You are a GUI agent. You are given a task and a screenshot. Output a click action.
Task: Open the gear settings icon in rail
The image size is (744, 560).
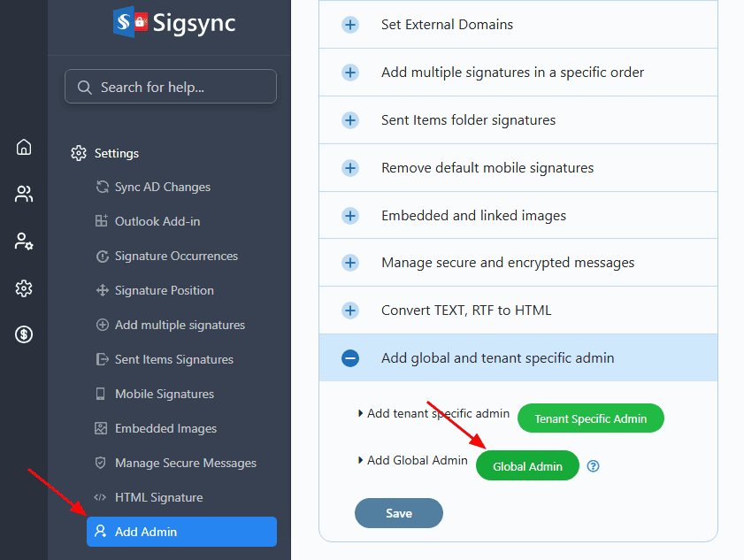(x=24, y=288)
